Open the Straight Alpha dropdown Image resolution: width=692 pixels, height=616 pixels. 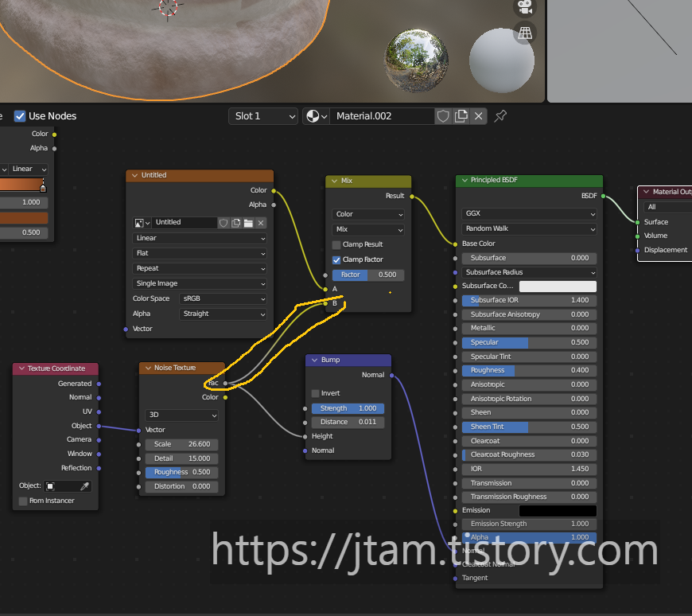click(x=223, y=314)
